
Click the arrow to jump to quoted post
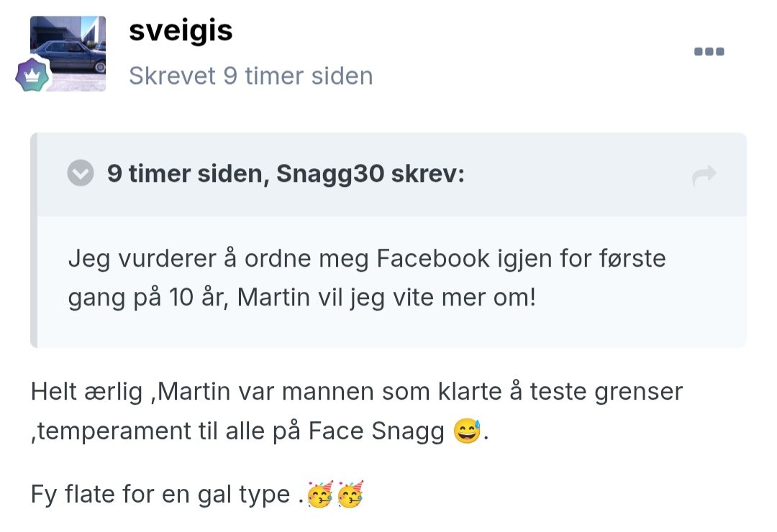(x=704, y=175)
